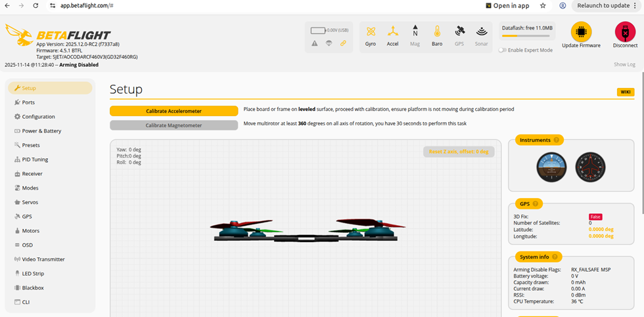The width and height of the screenshot is (644, 317).
Task: Click the Gyro sensor status icon
Action: (371, 32)
